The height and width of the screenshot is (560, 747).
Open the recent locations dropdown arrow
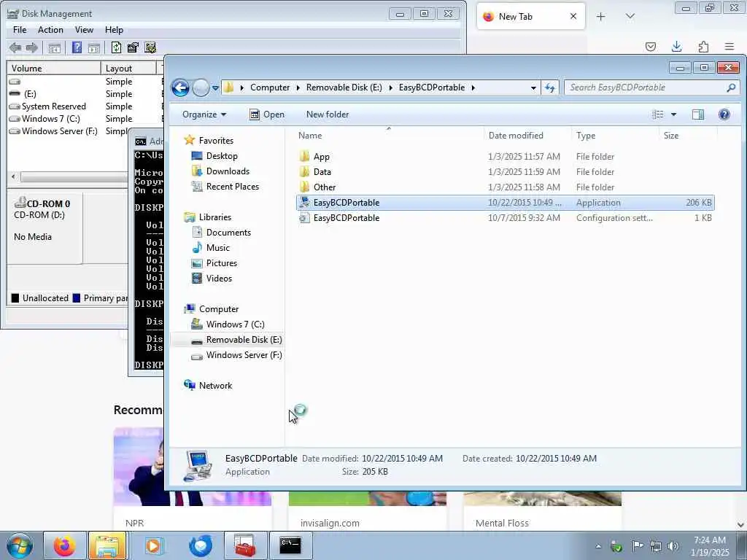[215, 88]
